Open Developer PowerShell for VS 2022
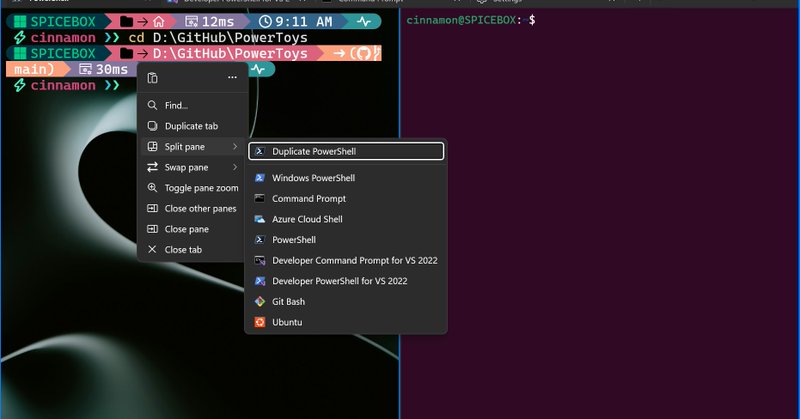 click(x=346, y=281)
